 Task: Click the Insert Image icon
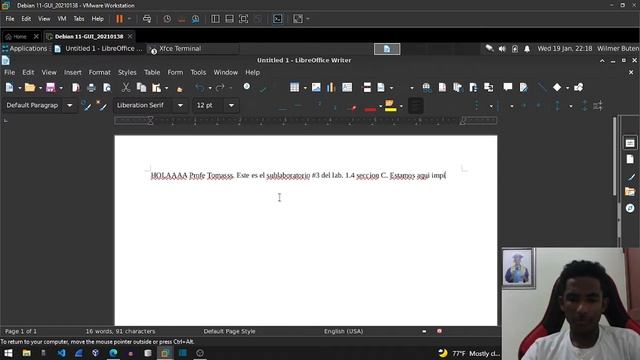[x=316, y=87]
